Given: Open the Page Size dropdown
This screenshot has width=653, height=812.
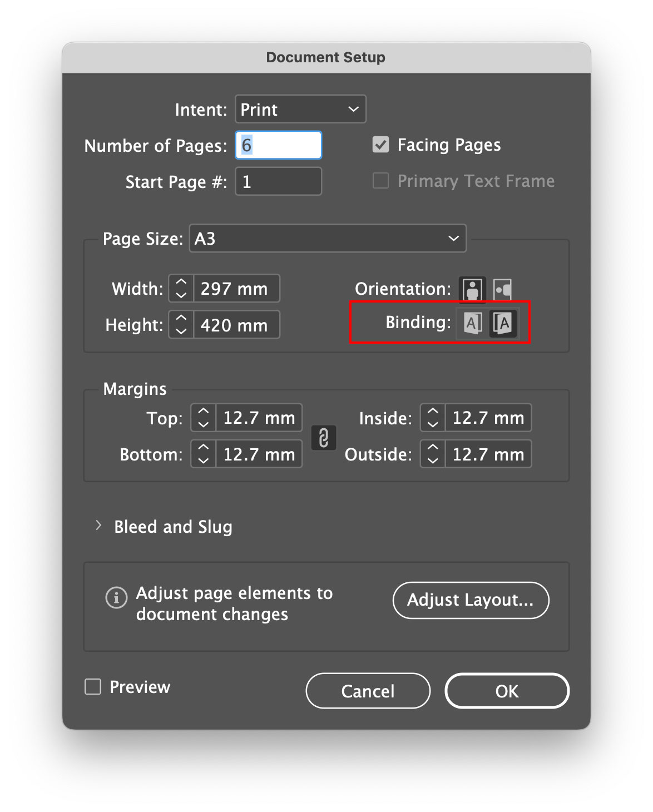Looking at the screenshot, I should coord(327,238).
